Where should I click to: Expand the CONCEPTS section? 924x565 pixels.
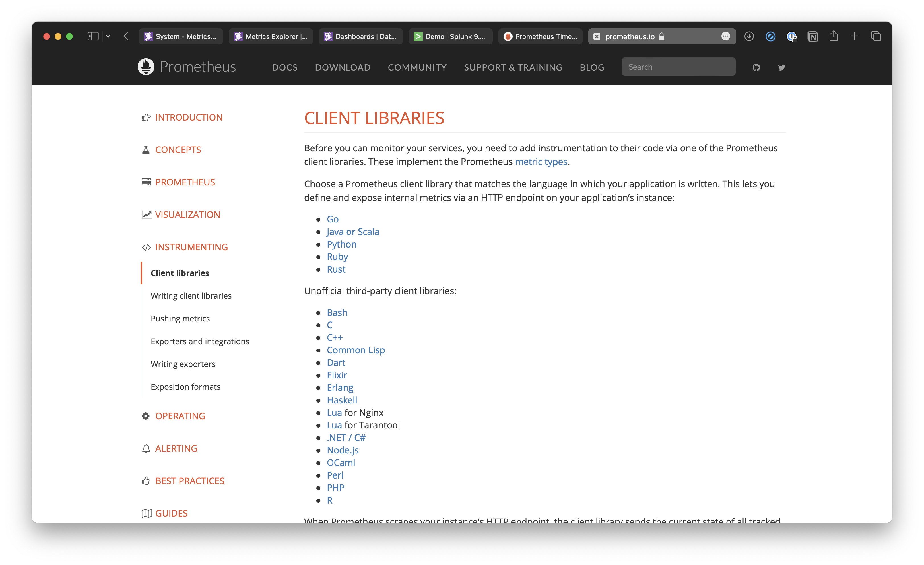(x=178, y=150)
